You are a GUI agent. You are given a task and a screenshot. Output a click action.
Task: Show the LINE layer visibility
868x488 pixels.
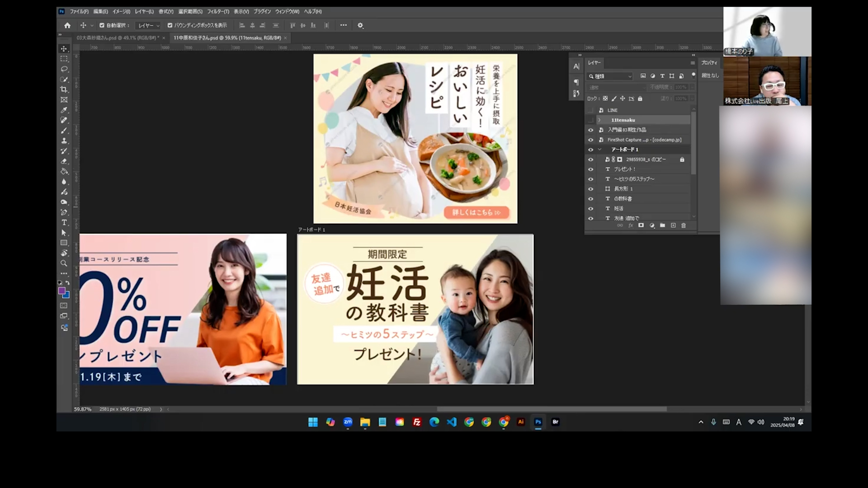pos(590,110)
